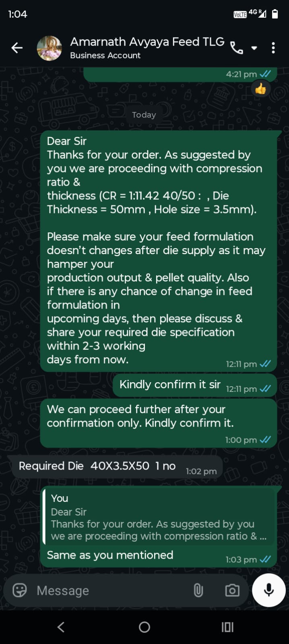Open the camera from message bar
Screen dimensions: 289x644
tap(232, 590)
